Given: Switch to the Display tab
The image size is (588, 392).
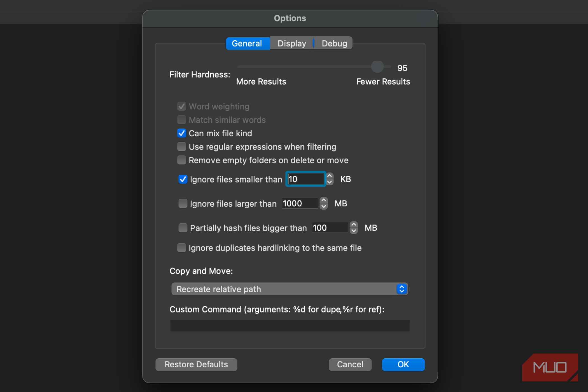Looking at the screenshot, I should (292, 43).
